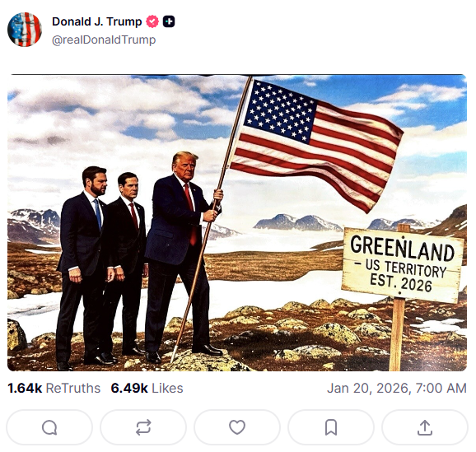Click the red verified checkmark badge
Viewport: 476px width, 452px height.
(152, 22)
